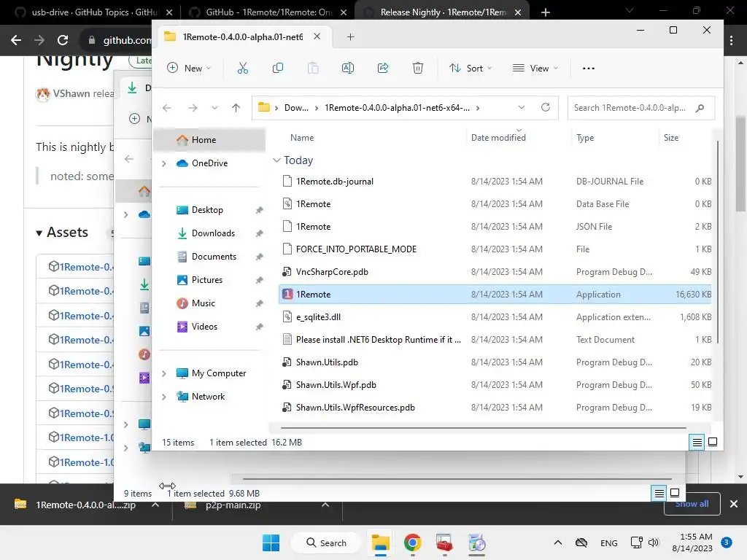747x560 pixels.
Task: Open Chrome three-dot menu
Action: click(731, 41)
